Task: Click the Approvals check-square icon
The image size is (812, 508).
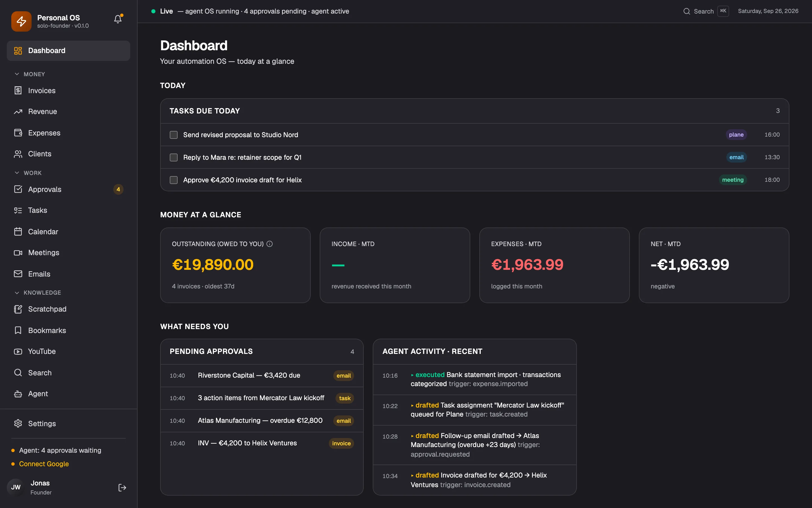Action: point(18,189)
